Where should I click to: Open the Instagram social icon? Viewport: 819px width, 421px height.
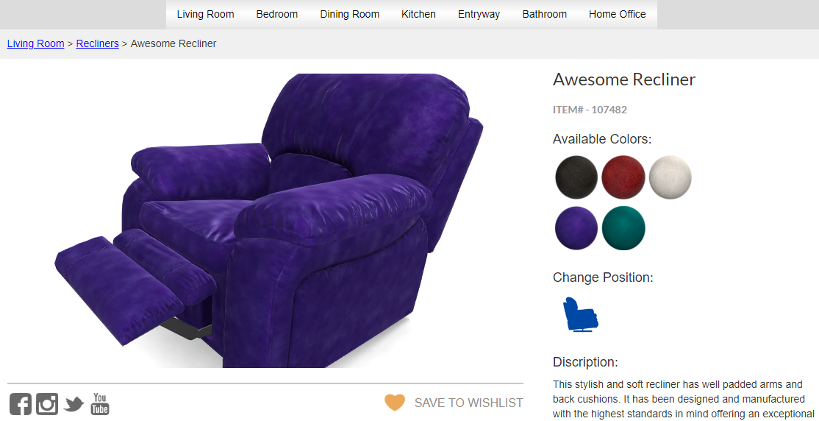click(x=47, y=404)
